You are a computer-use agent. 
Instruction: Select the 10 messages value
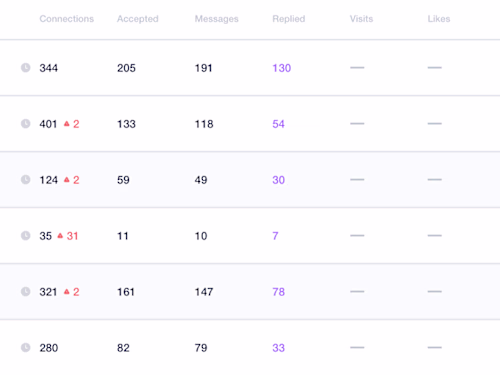[x=201, y=236]
